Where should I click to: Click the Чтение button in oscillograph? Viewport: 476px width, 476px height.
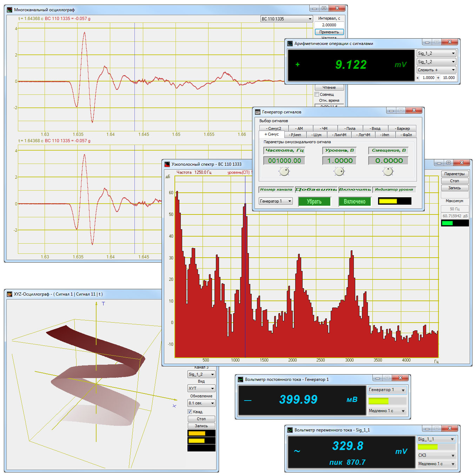[329, 87]
